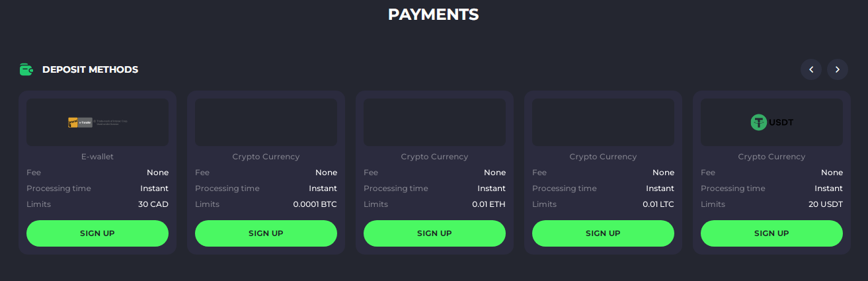The width and height of the screenshot is (868, 281).
Task: Go to previous deposit methods with left arrow
Action: pos(811,69)
